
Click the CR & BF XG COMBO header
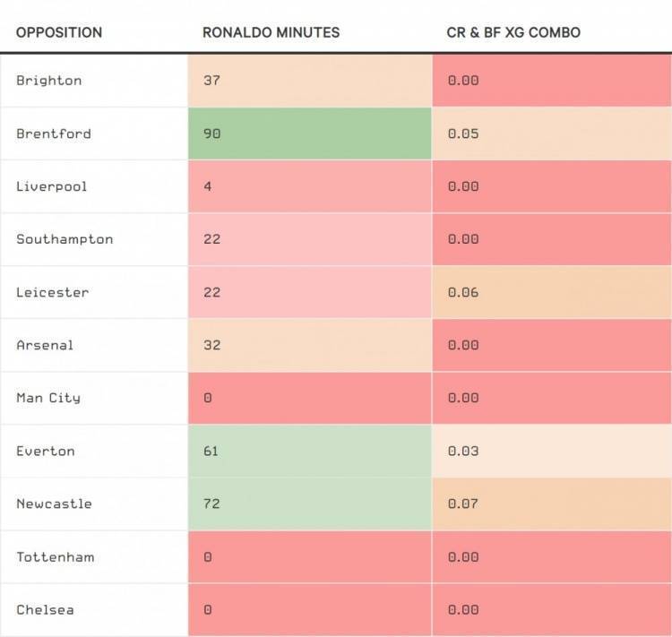coord(513,32)
